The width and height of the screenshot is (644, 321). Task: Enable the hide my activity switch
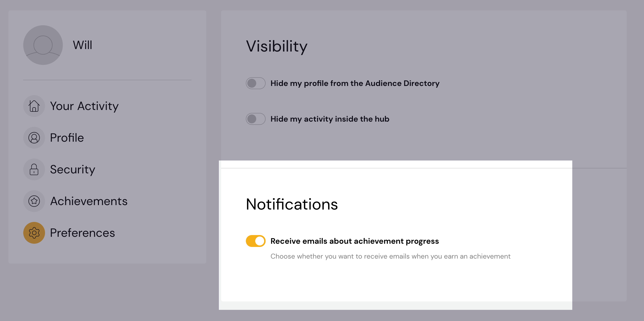(x=255, y=119)
